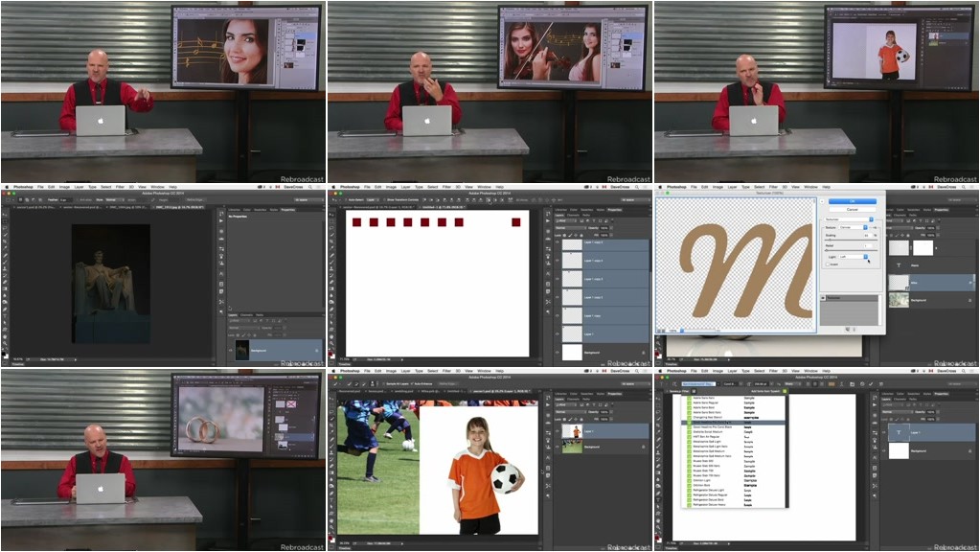Choose the Brush tool in soccer girl frame

(x=331, y=447)
